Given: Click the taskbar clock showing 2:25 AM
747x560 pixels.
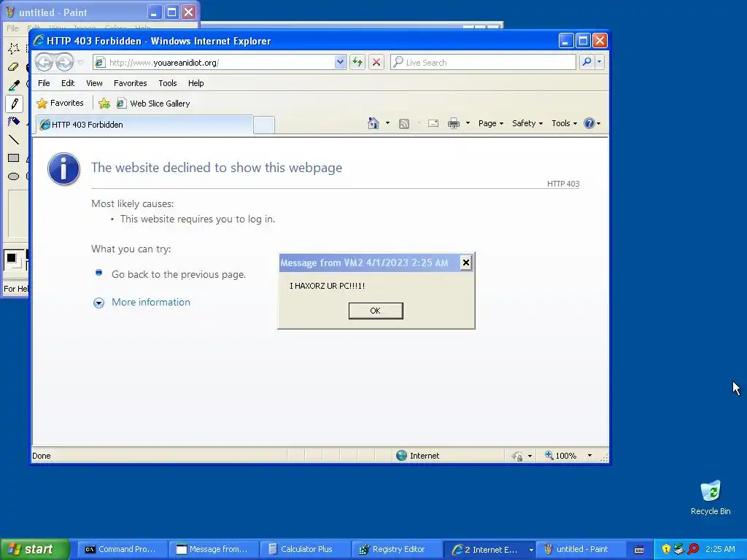Looking at the screenshot, I should [x=720, y=549].
